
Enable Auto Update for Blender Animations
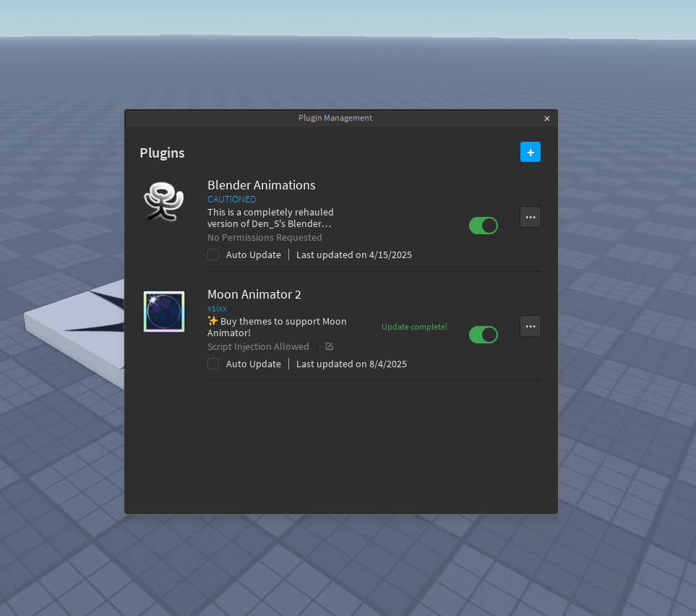[x=213, y=254]
